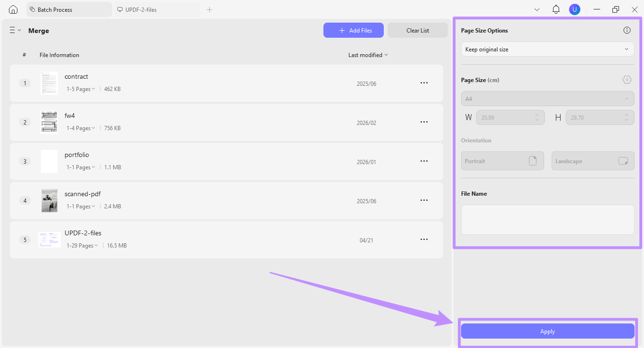The image size is (644, 348).
Task: Click the 16.5 MB file size
Action: pyautogui.click(x=117, y=246)
